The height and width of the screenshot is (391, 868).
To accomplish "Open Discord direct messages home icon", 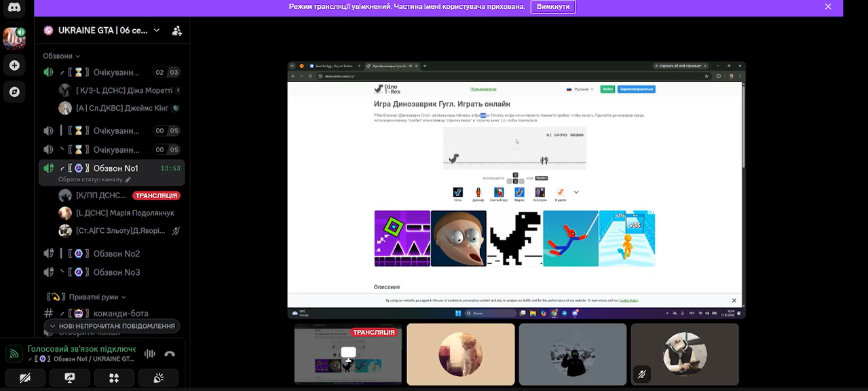I will coord(14,8).
